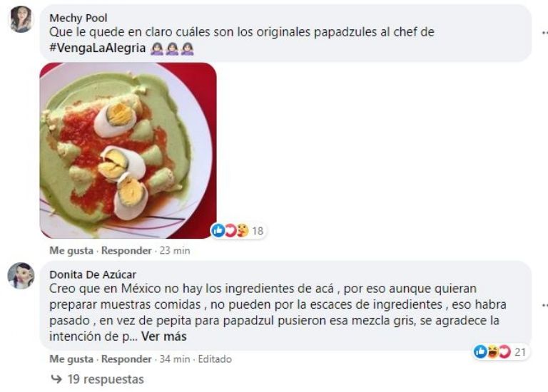The width and height of the screenshot is (548, 392).
Task: Open the more options dots on Donita's comment
Action: 544,306
